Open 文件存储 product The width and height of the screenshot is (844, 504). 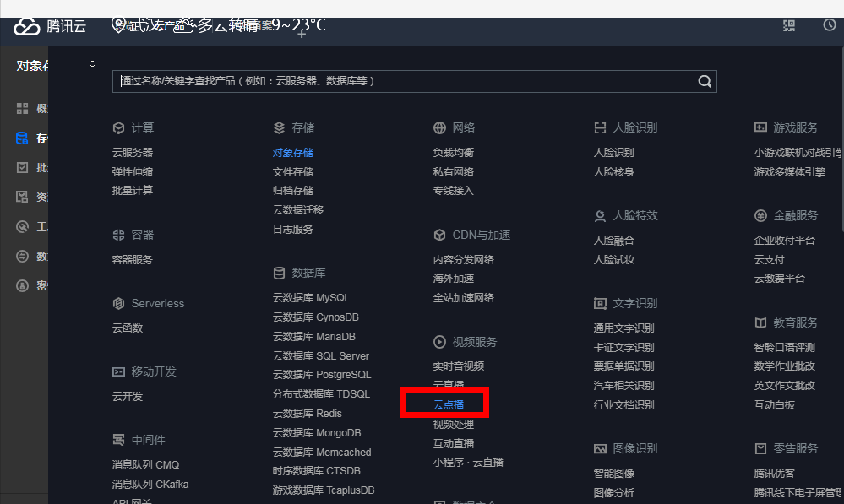[293, 171]
